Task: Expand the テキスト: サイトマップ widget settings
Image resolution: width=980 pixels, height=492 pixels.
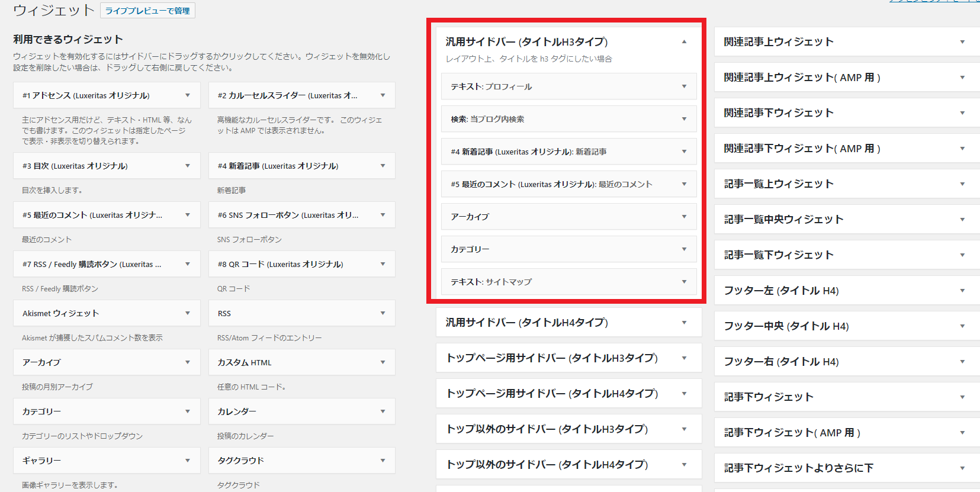Action: click(x=684, y=282)
